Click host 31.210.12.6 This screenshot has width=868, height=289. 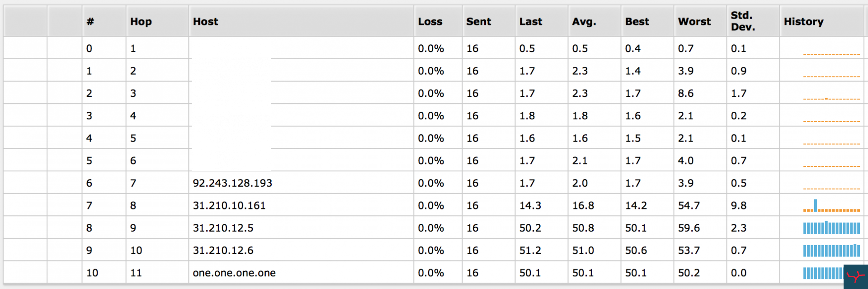coord(223,250)
